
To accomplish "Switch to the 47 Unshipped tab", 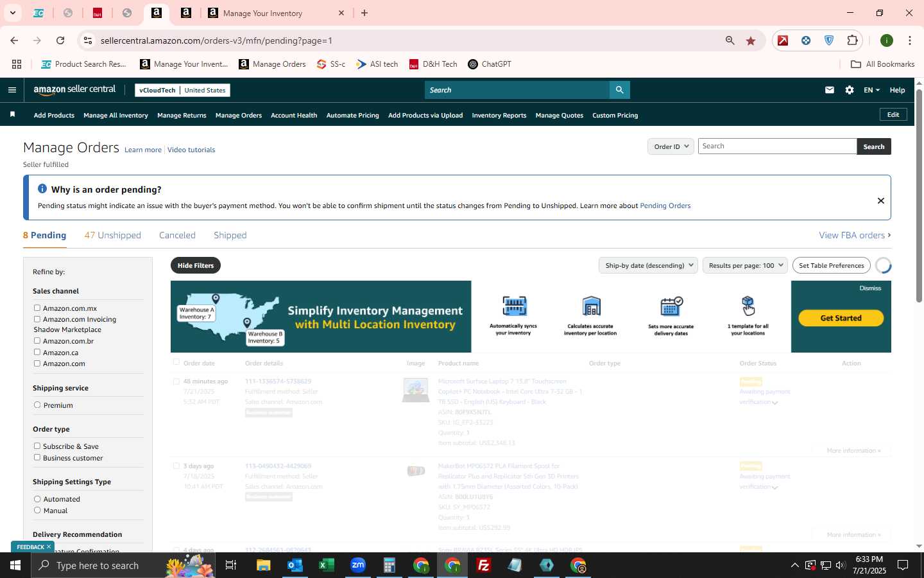I will click(x=112, y=235).
